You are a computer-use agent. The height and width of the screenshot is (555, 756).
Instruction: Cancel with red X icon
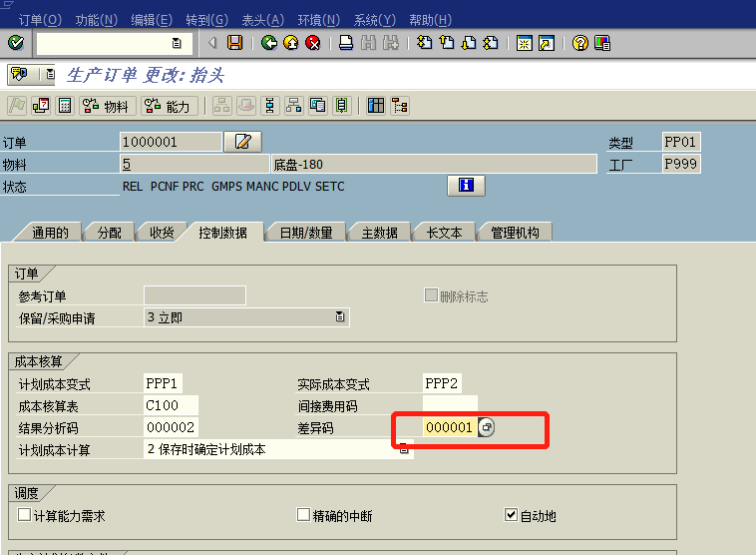[313, 43]
